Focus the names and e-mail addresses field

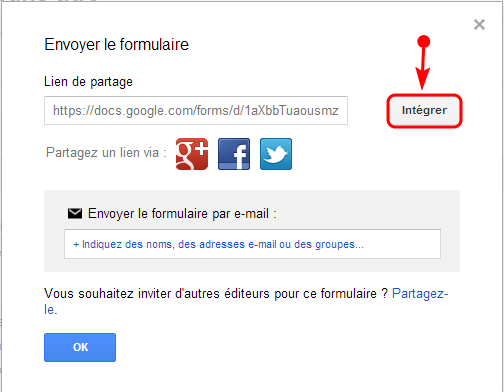[x=252, y=244]
